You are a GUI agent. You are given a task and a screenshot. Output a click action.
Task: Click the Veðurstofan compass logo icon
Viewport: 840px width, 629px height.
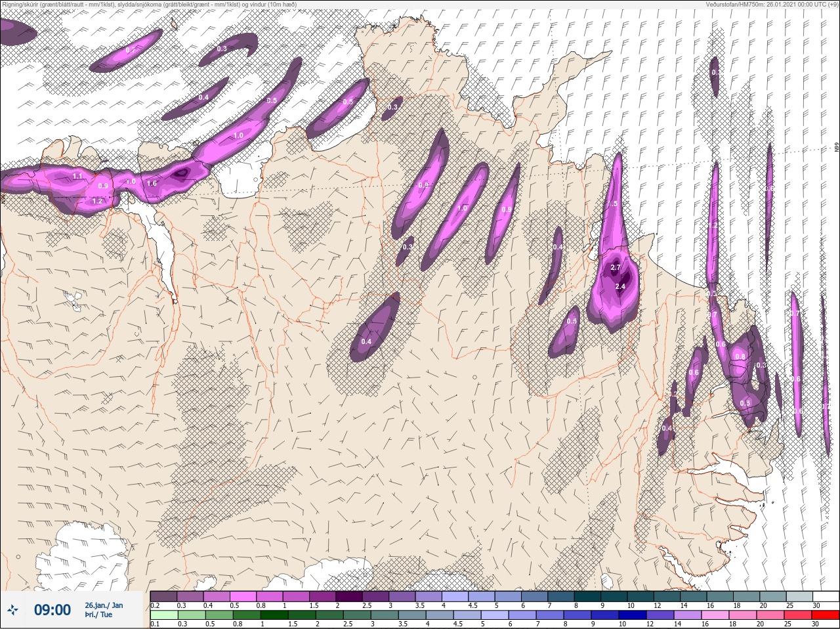point(12,610)
